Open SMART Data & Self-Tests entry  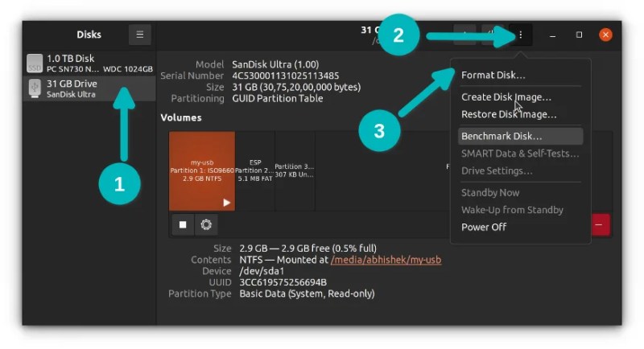pos(519,154)
